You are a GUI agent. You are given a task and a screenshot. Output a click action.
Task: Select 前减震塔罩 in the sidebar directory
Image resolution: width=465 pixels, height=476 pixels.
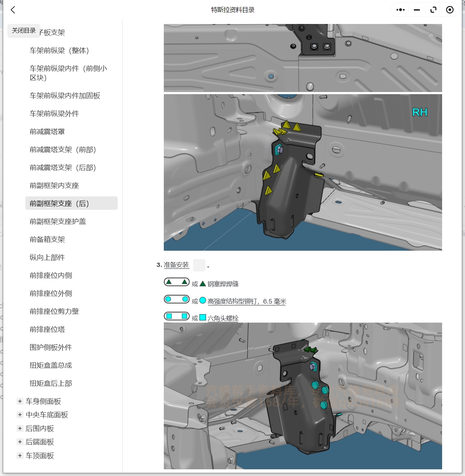tap(47, 132)
